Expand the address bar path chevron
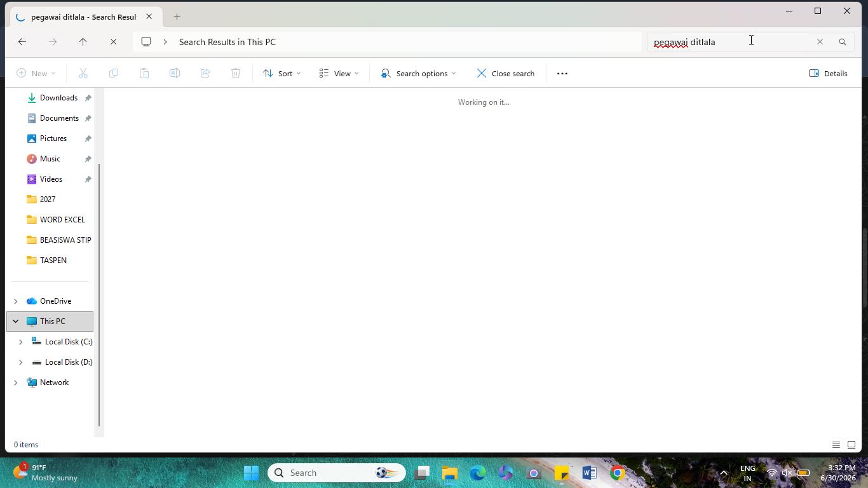Screen dimensions: 868x488 pyautogui.click(x=165, y=42)
